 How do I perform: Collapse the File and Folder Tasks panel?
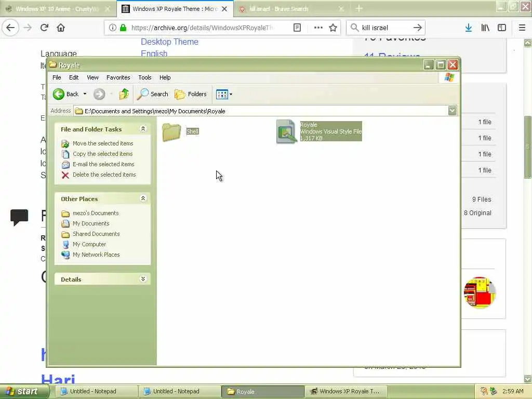click(x=143, y=129)
